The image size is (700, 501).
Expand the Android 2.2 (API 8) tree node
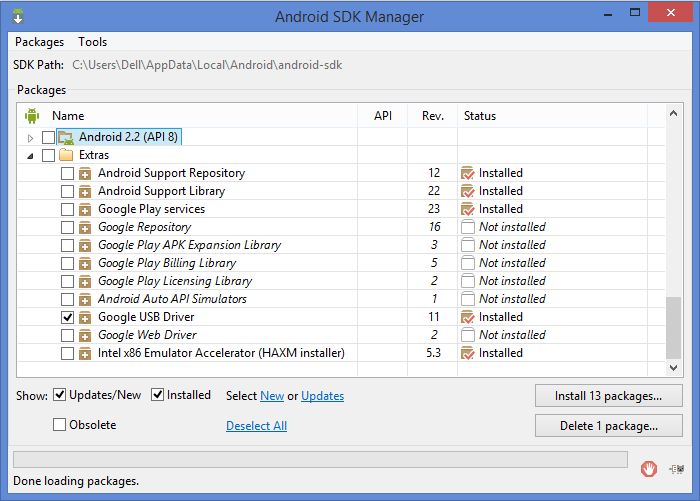(x=30, y=138)
